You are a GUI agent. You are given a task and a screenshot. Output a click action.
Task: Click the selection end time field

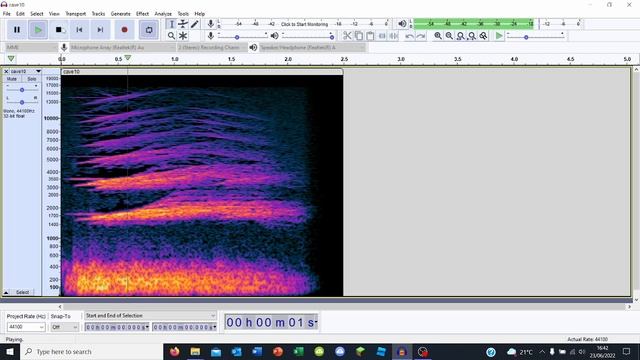click(184, 327)
